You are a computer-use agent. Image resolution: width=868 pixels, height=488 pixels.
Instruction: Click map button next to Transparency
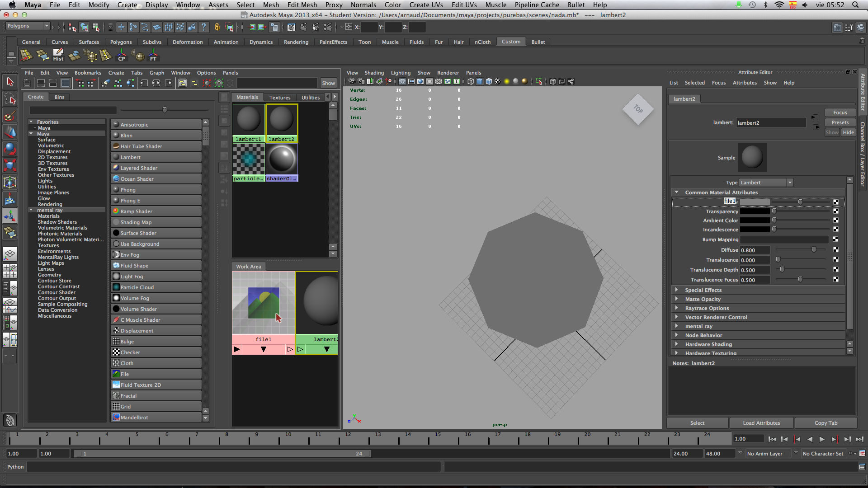click(835, 211)
